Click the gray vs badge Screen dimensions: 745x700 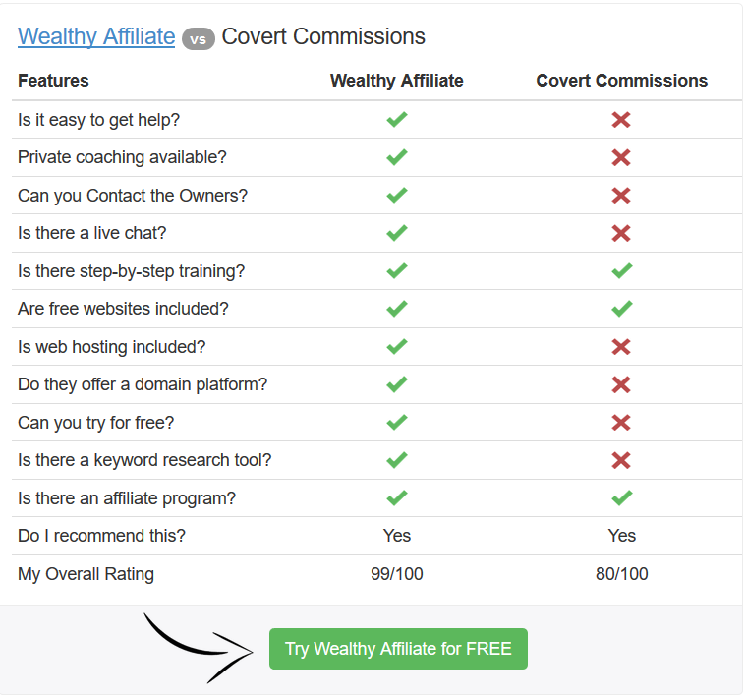point(199,39)
